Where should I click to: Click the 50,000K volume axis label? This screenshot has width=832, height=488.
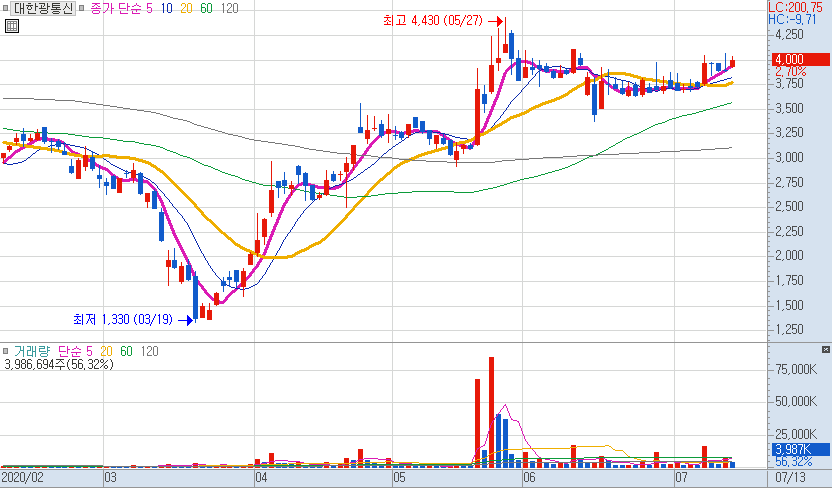click(796, 402)
